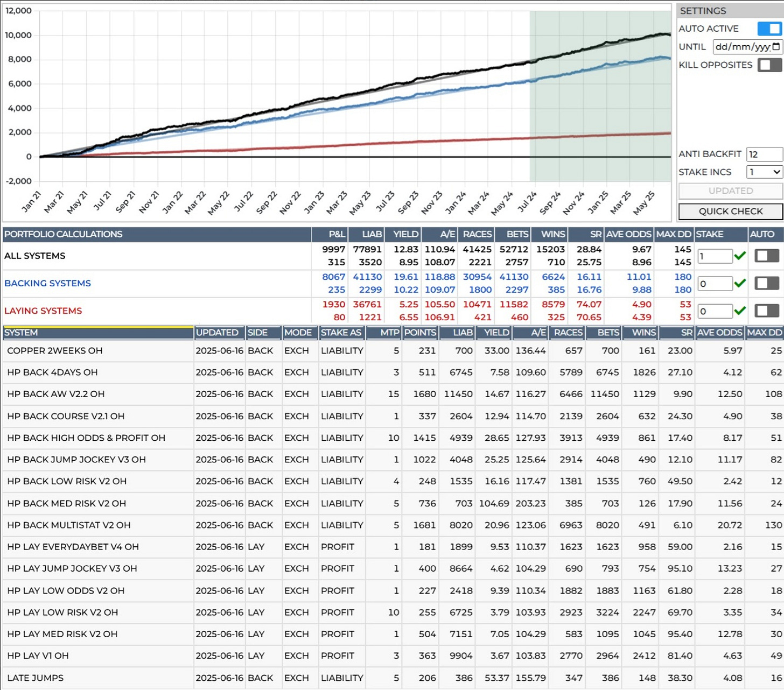This screenshot has width=784, height=690.
Task: Toggle AUTO switch for LAYING SYSTEMS
Action: tap(766, 311)
